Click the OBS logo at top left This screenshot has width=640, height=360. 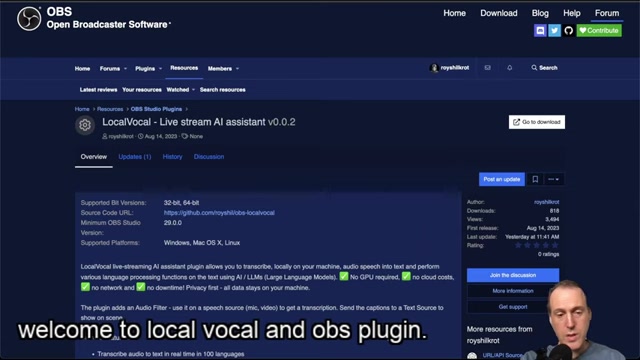pos(29,19)
